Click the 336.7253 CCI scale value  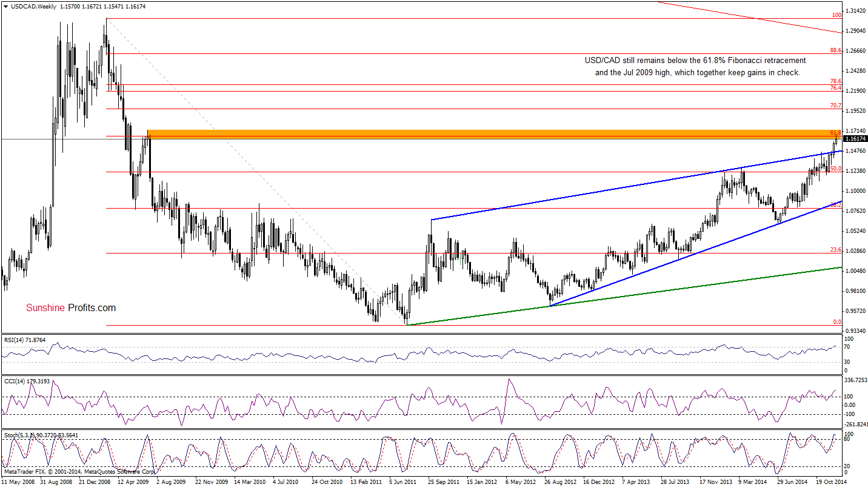[x=856, y=380]
